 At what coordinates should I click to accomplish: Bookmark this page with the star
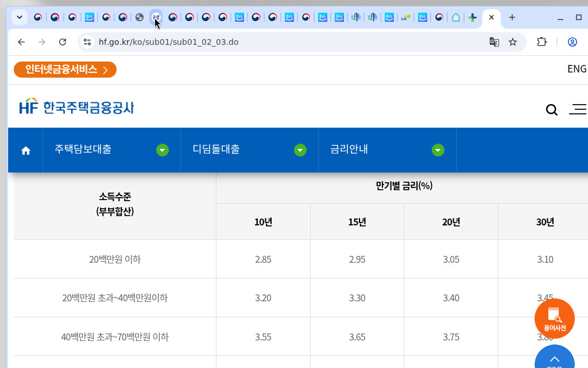point(513,42)
